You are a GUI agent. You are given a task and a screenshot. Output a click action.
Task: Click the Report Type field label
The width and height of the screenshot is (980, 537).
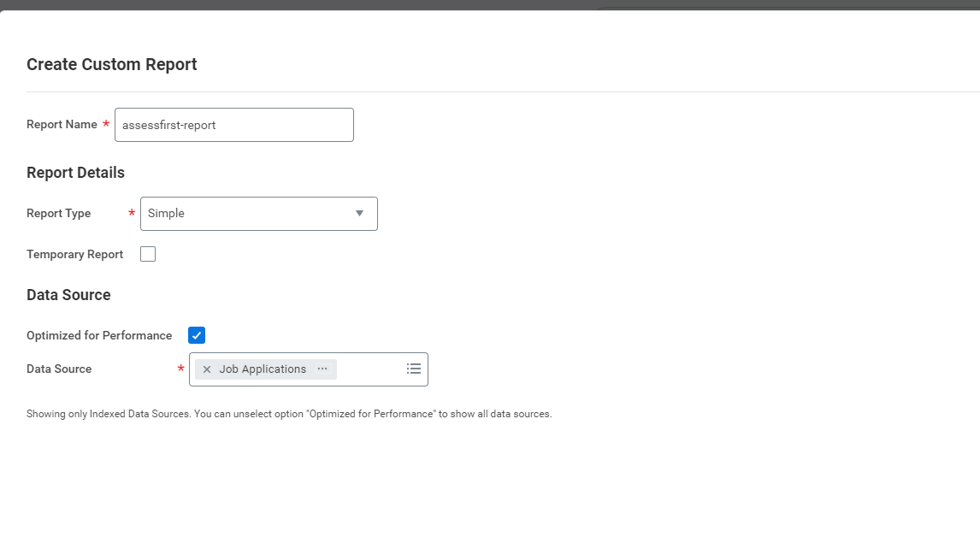pyautogui.click(x=58, y=214)
